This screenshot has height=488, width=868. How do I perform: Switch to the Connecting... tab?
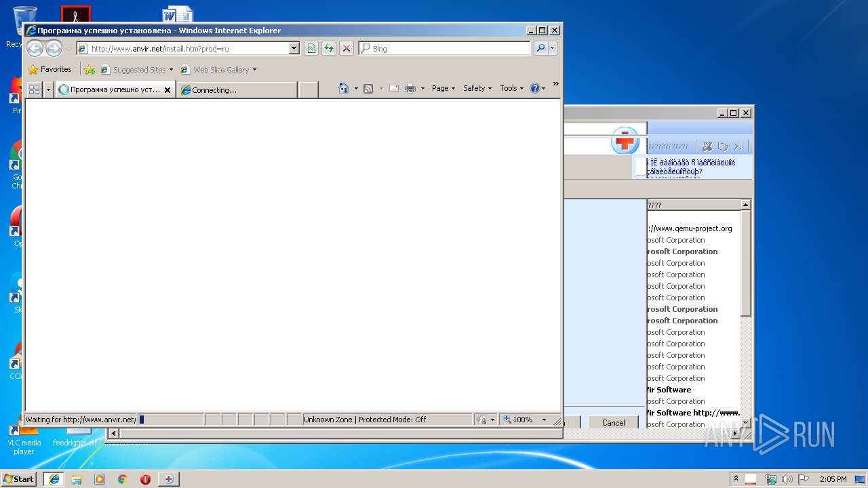pos(237,89)
